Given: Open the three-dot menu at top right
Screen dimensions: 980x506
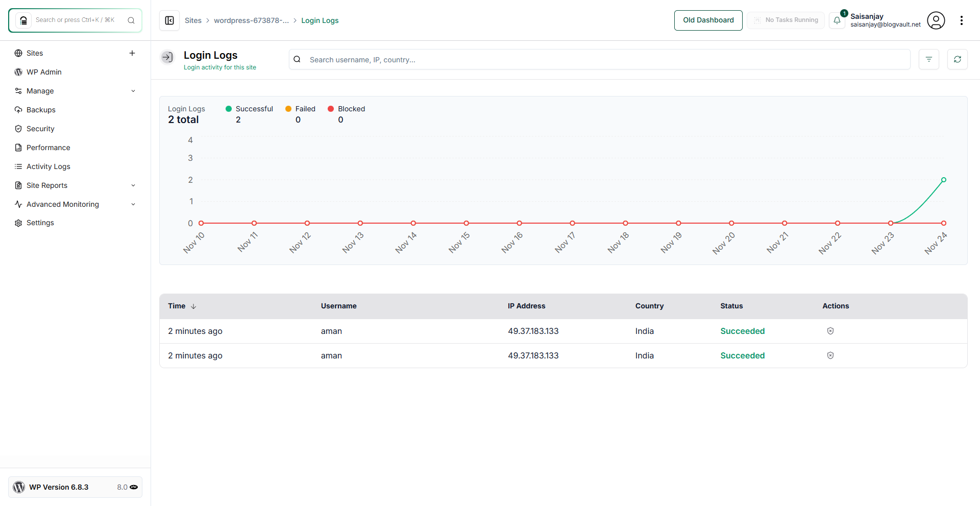Looking at the screenshot, I should [962, 20].
